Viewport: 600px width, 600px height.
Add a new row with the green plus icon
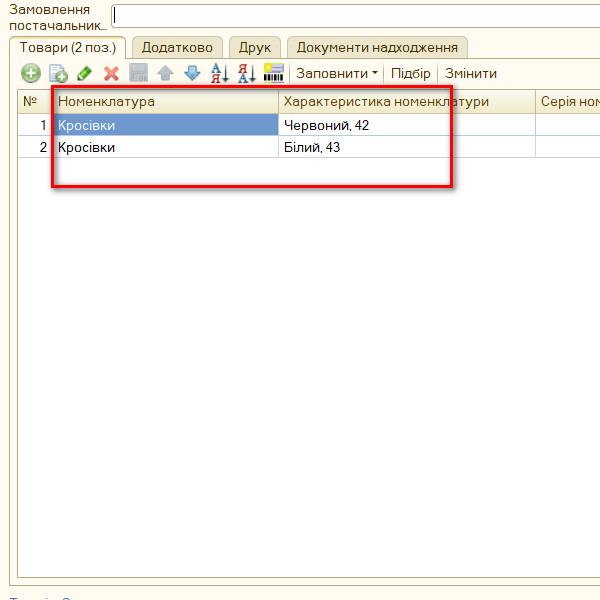[x=31, y=73]
